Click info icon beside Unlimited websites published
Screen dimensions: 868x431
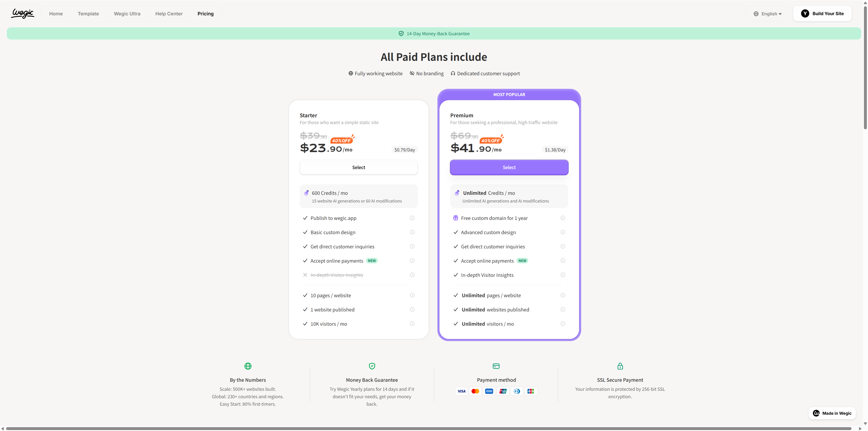pos(562,310)
